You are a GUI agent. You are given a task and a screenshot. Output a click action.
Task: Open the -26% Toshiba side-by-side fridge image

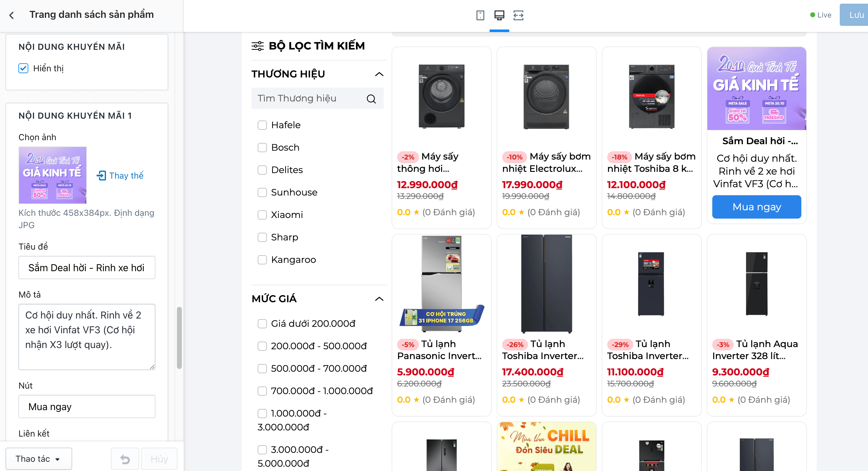pos(546,284)
